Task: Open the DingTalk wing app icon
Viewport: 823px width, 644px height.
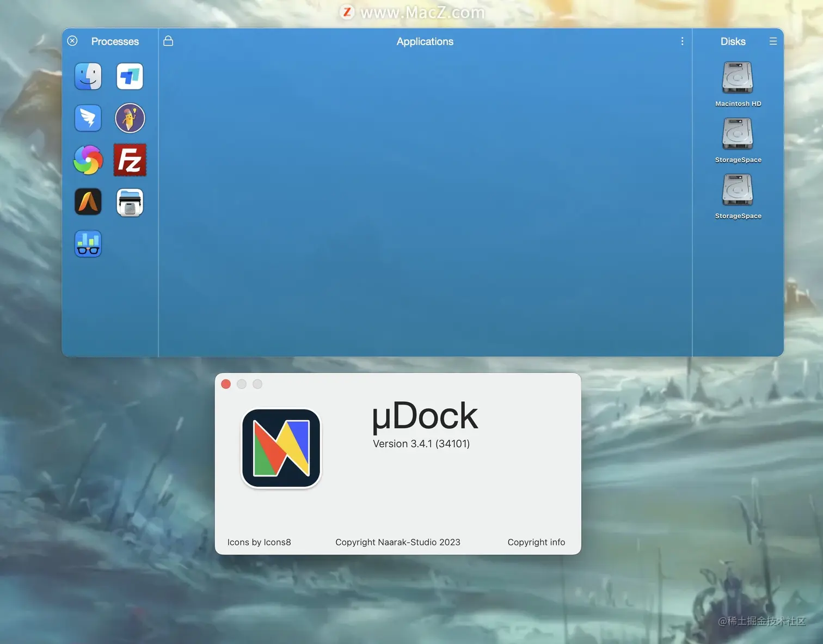Action: [x=88, y=118]
